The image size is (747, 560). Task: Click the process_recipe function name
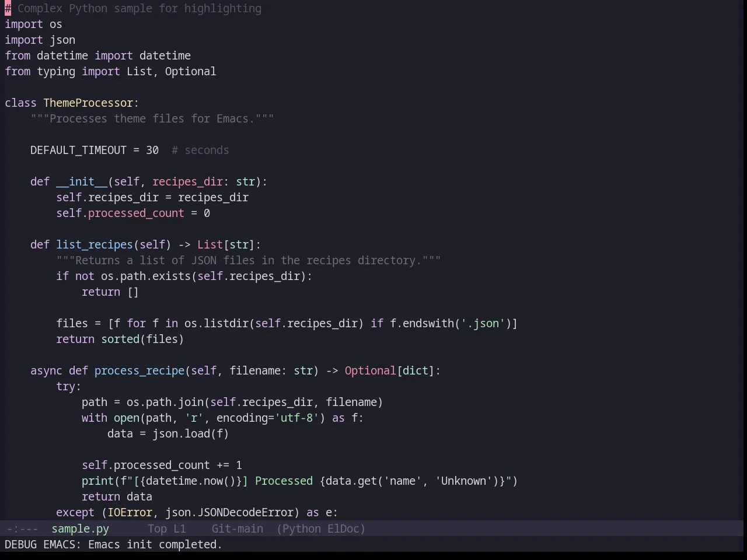[139, 370]
